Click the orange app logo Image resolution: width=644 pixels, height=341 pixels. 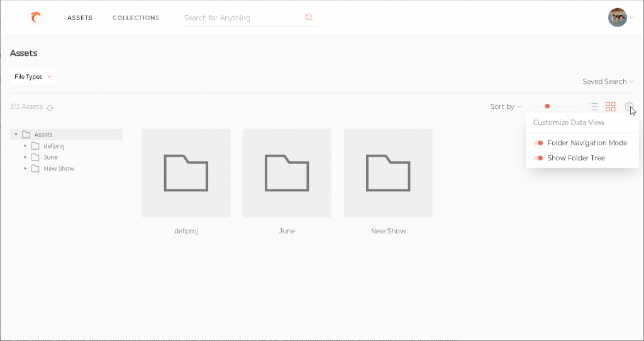coord(36,18)
